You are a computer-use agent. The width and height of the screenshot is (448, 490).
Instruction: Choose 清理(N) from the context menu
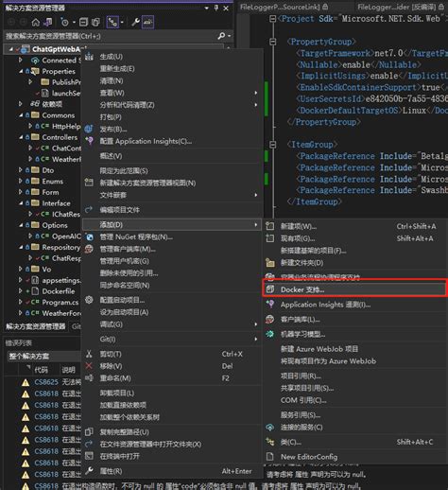click(172, 80)
